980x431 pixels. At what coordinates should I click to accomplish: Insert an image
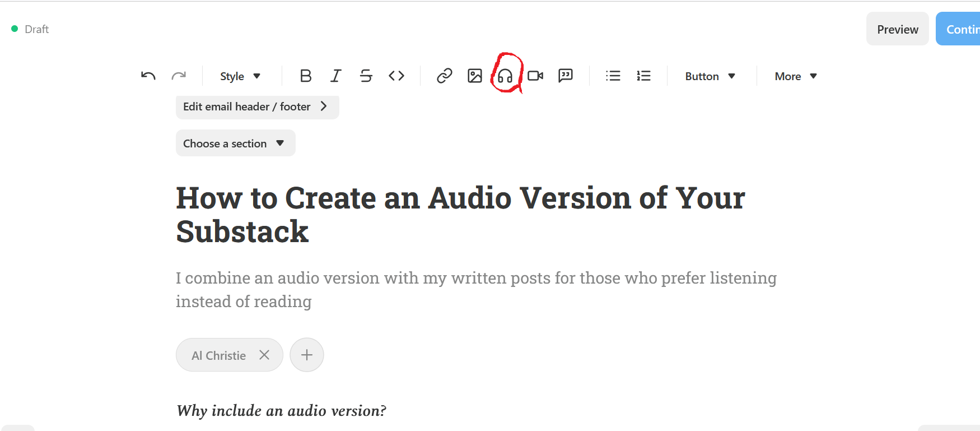[475, 76]
